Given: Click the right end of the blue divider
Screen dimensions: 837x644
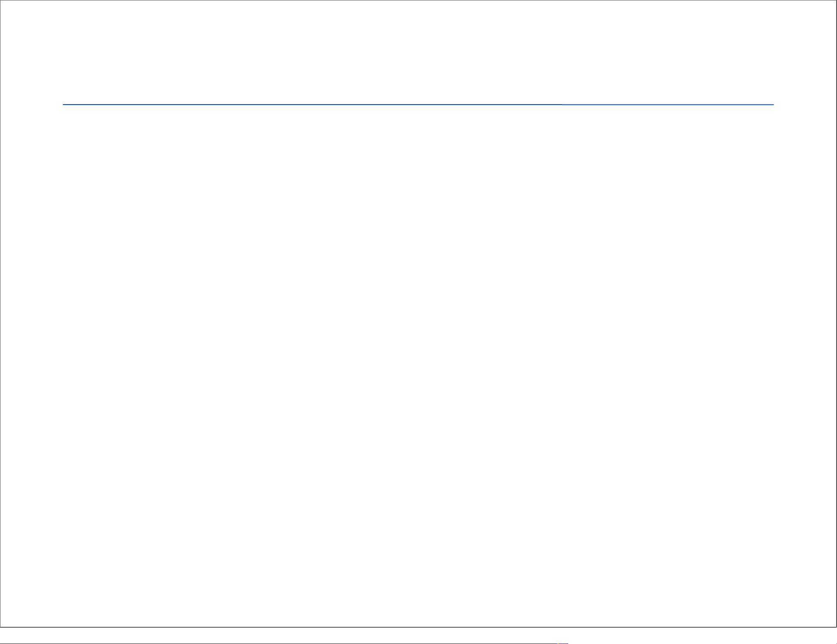Looking at the screenshot, I should click(x=772, y=105).
